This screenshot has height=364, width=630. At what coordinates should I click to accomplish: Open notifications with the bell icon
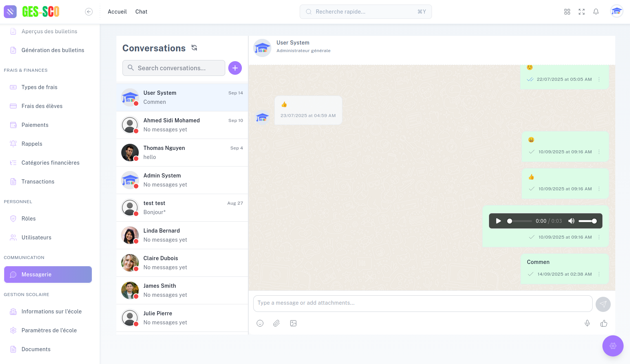click(596, 12)
